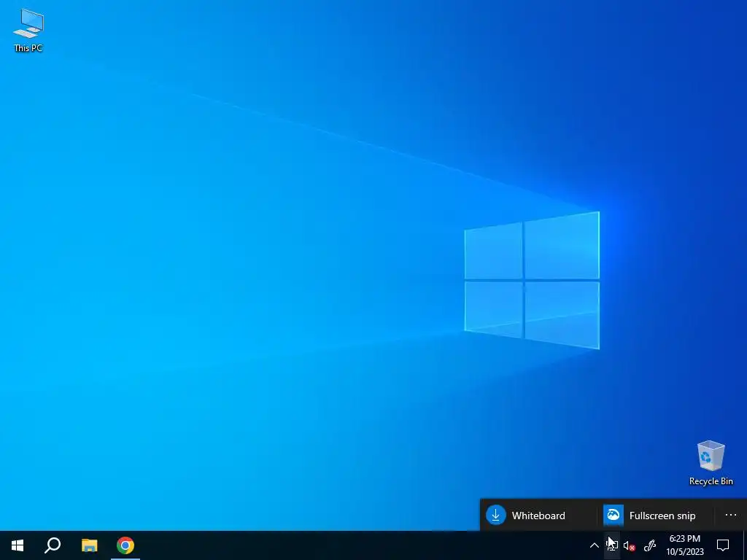Open the network status tray icon

pos(613,545)
